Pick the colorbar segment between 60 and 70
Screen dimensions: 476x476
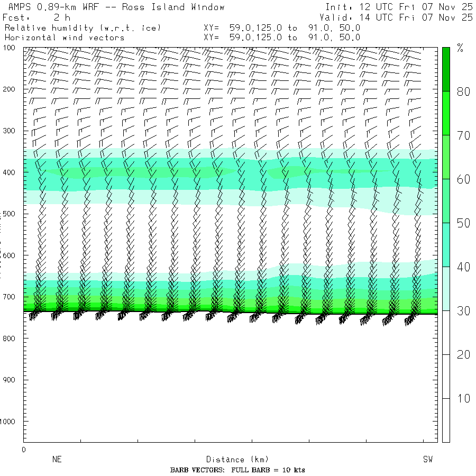tap(446, 157)
